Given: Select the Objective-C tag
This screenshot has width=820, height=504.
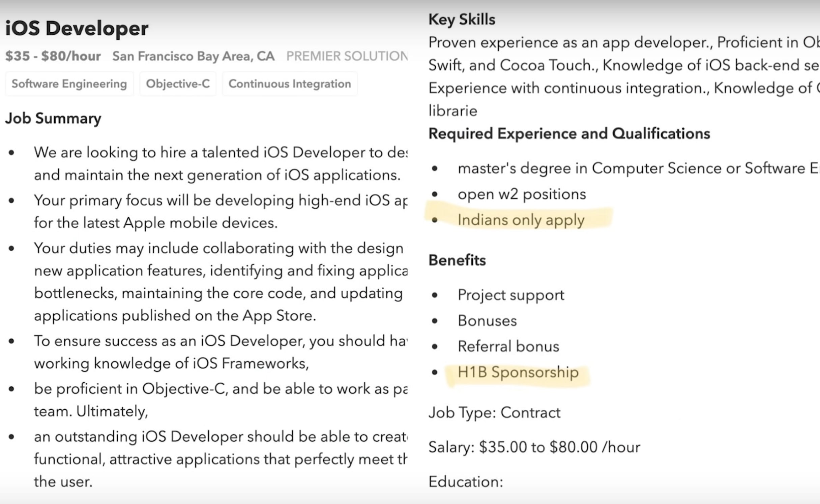Looking at the screenshot, I should point(178,84).
